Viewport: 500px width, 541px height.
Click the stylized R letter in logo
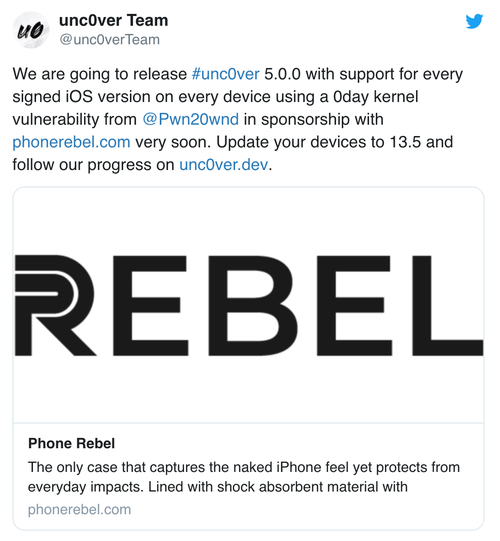(x=55, y=305)
